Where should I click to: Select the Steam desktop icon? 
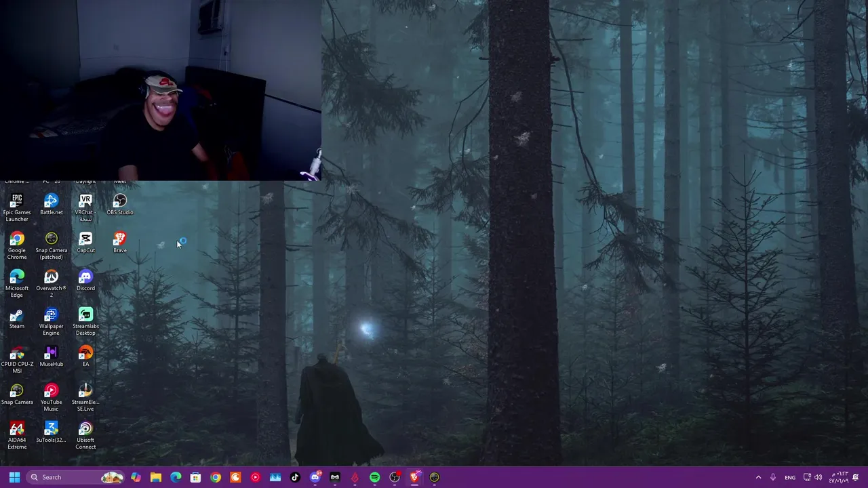pyautogui.click(x=17, y=319)
